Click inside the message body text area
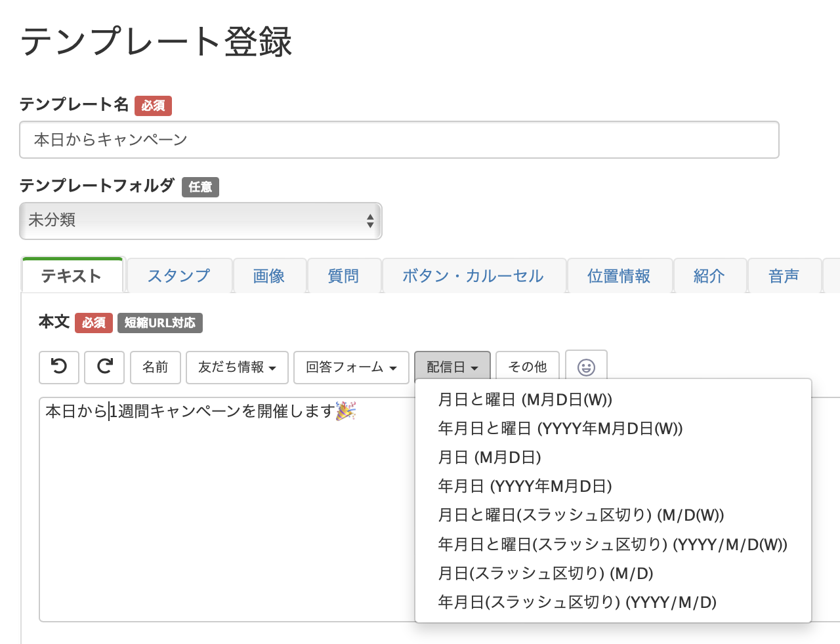Viewport: 840px width, 644px height. tap(230, 492)
